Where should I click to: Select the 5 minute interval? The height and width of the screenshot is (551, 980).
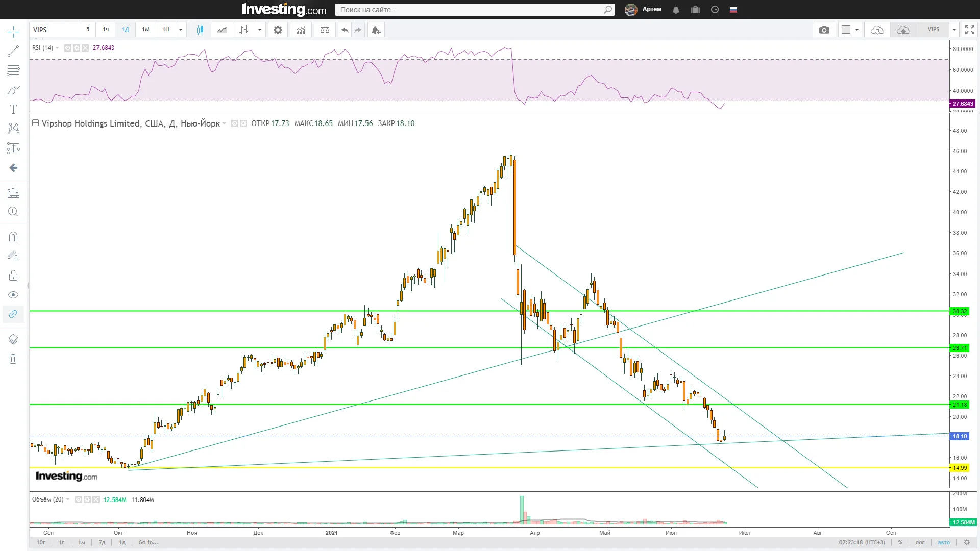click(x=88, y=30)
